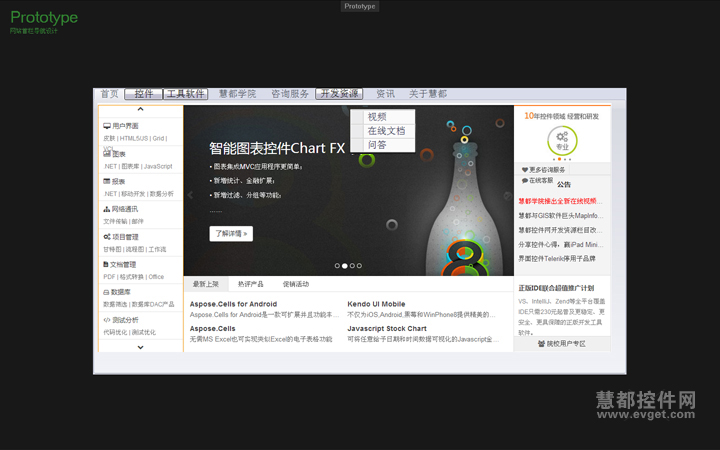This screenshot has width=720, height=450.
Task: Switch to the 热评产品 tab
Action: [x=250, y=284]
